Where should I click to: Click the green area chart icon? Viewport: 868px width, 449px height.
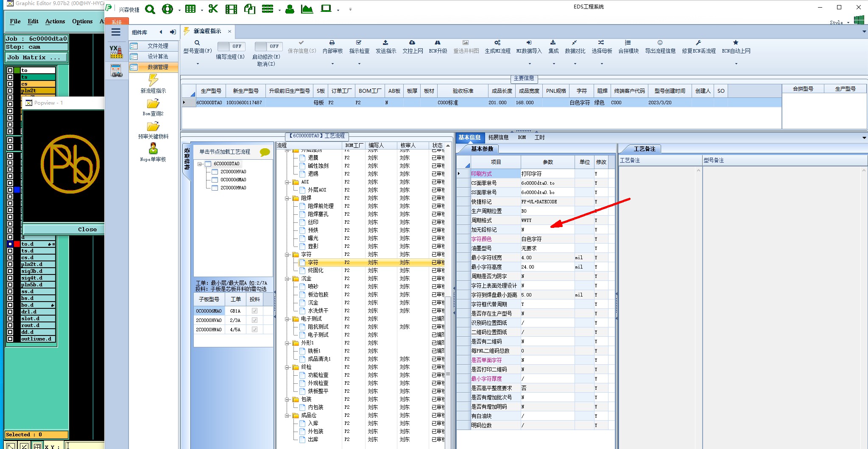(x=307, y=9)
